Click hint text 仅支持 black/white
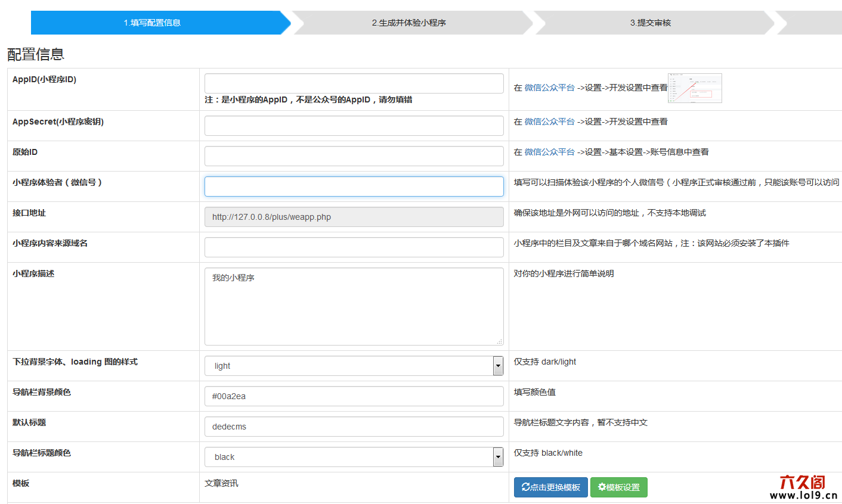842x504 pixels. 548,453
